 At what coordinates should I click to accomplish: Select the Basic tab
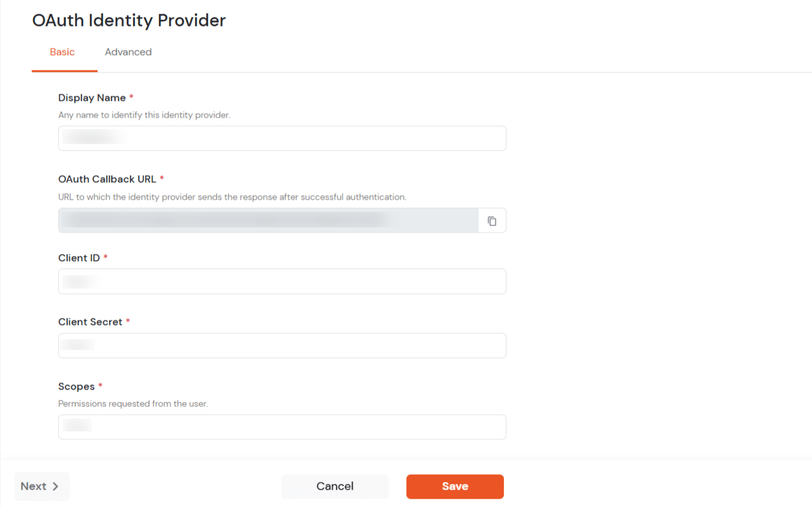pos(63,52)
